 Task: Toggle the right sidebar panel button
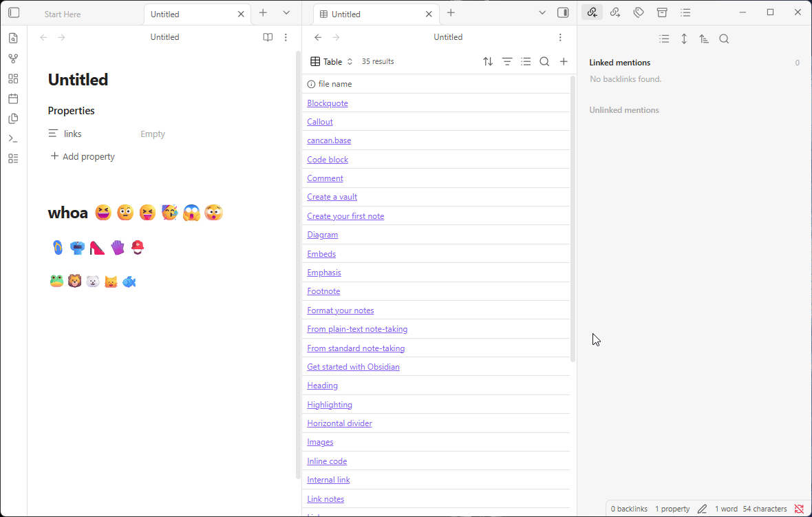[563, 12]
